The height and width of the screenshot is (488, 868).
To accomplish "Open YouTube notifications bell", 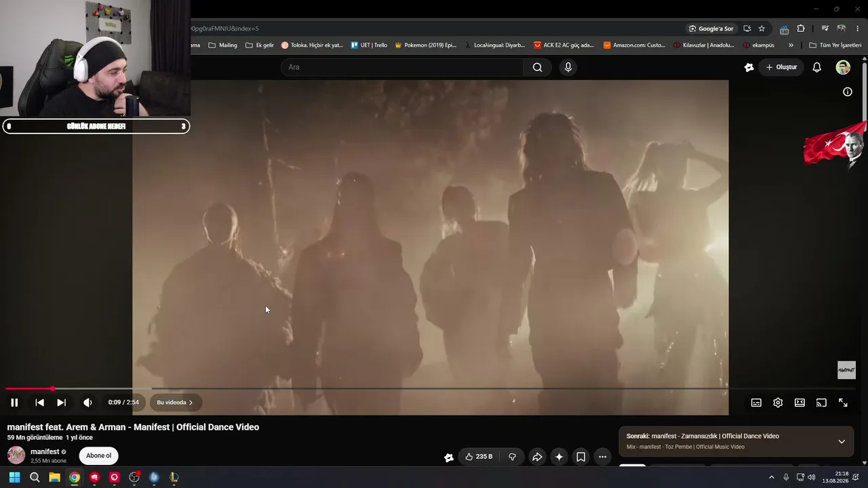I will click(x=817, y=67).
